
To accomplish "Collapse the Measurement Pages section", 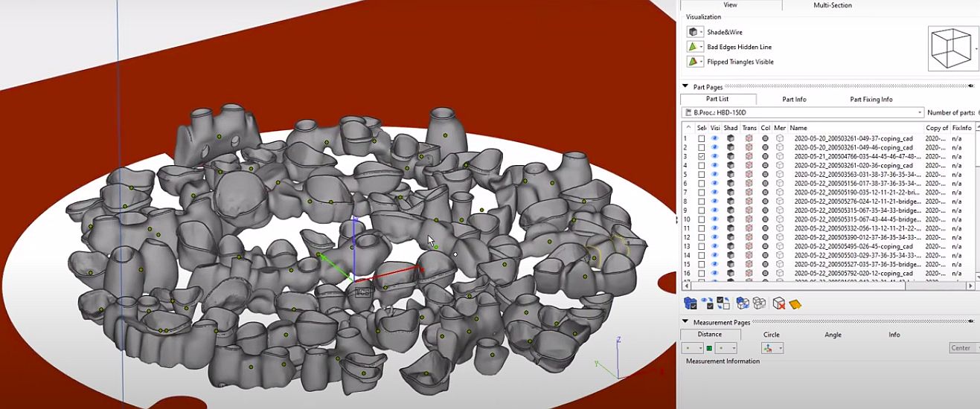I will pos(685,322).
